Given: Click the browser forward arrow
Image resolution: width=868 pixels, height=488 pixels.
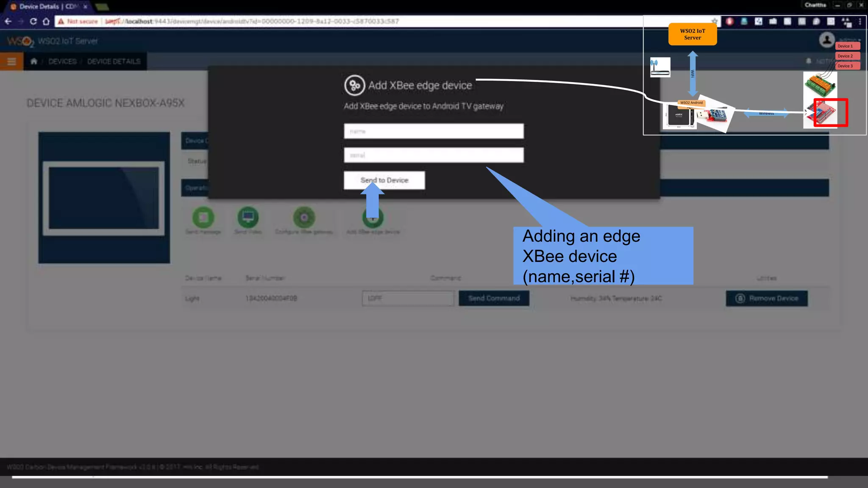Looking at the screenshot, I should [x=20, y=21].
